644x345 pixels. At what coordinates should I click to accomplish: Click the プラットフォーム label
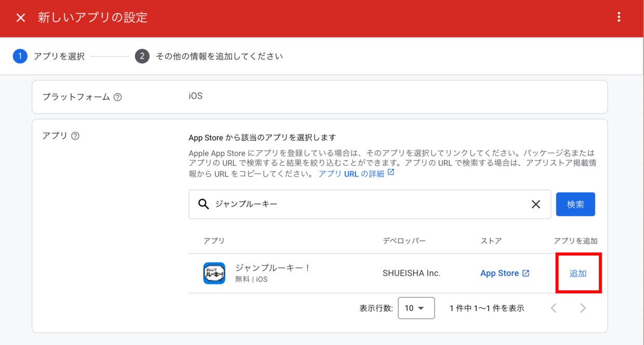76,97
